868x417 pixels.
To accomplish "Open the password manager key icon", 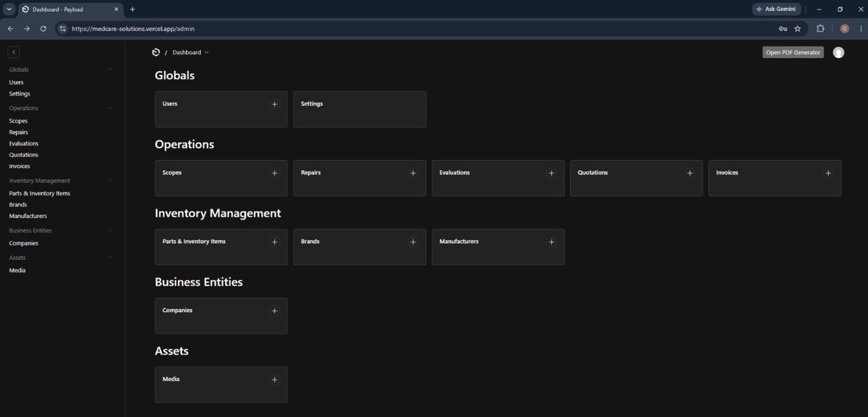I will coord(783,29).
